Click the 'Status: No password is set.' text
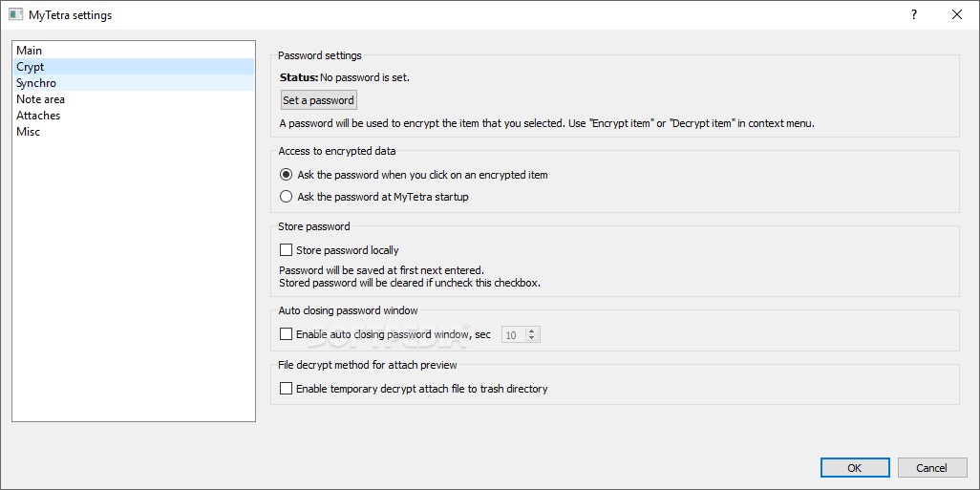980x490 pixels. click(345, 78)
